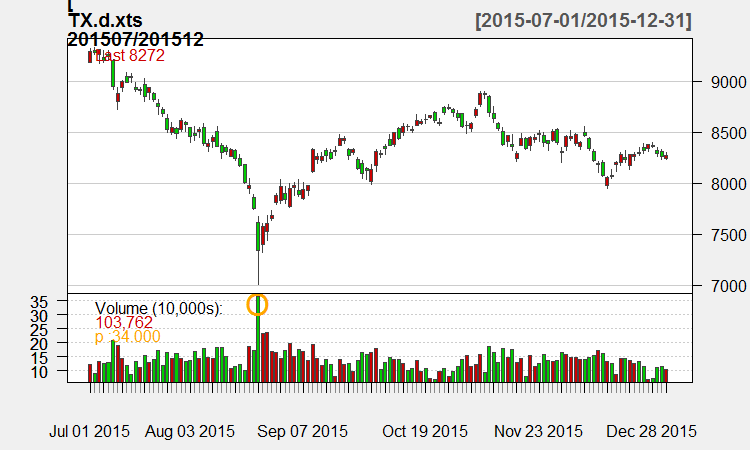Click the orange p 34.000 label
Viewport: 750px width, 450px height.
point(127,338)
